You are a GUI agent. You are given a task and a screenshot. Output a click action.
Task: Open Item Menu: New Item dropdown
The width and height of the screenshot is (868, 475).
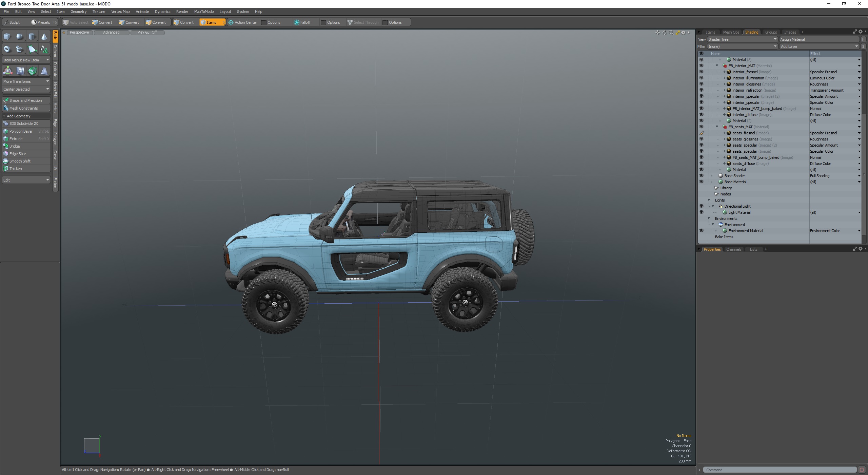pyautogui.click(x=26, y=60)
